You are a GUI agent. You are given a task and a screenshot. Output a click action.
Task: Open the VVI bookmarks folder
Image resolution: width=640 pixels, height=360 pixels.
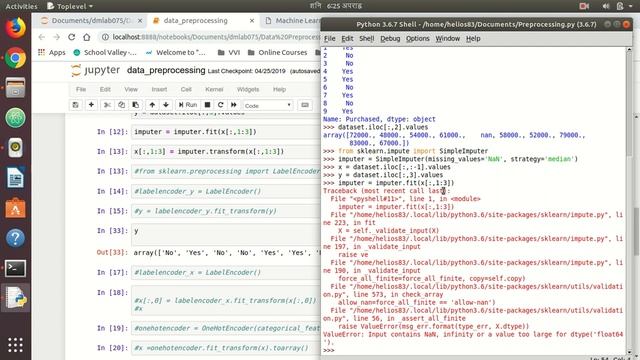[229, 53]
